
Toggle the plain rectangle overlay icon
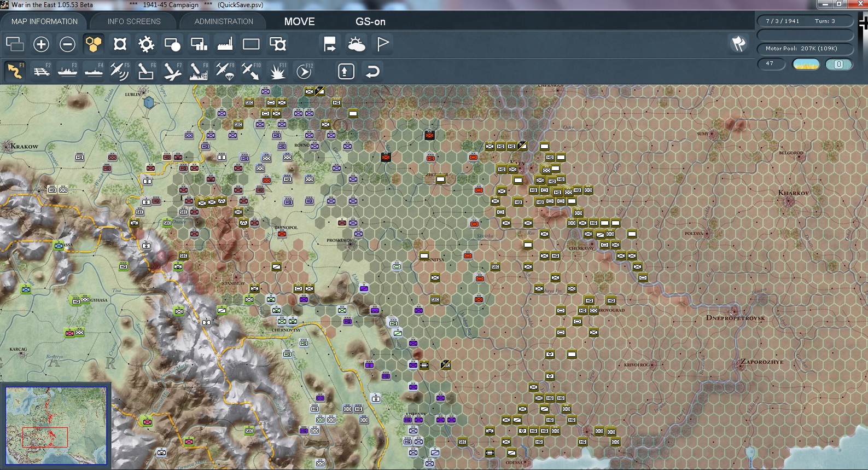tap(251, 44)
